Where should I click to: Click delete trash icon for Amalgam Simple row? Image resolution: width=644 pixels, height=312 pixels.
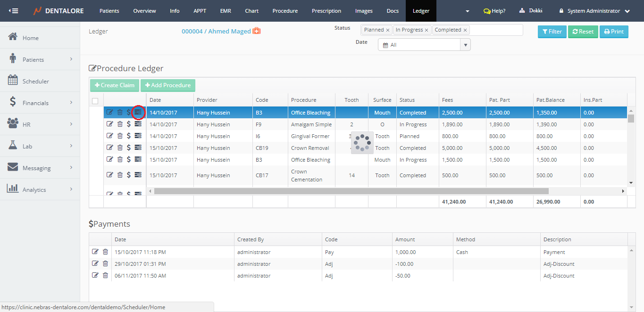click(120, 124)
